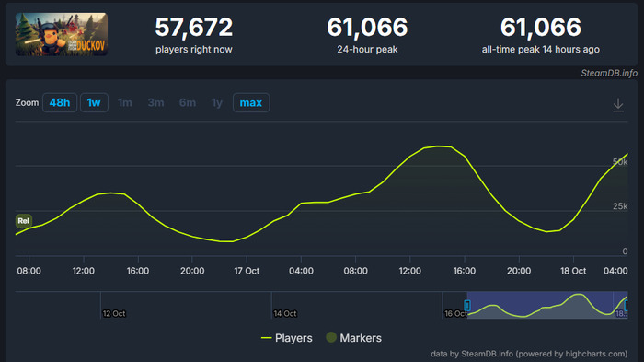Viewport: 644px width, 362px height.
Task: Click the 57,672 players right now figure
Action: [x=194, y=27]
